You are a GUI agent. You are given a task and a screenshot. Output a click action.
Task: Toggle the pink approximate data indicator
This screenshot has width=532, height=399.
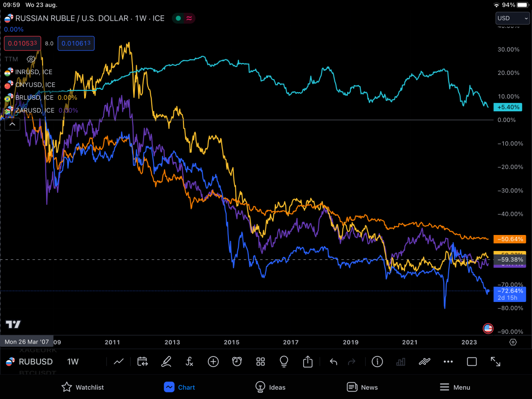click(189, 18)
